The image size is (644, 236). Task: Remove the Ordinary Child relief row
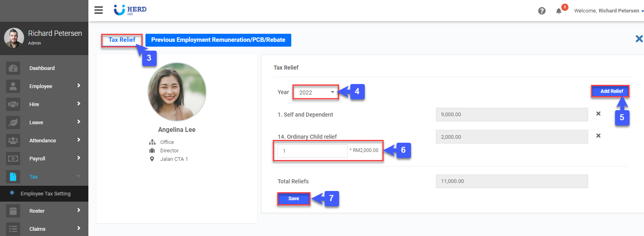point(598,136)
